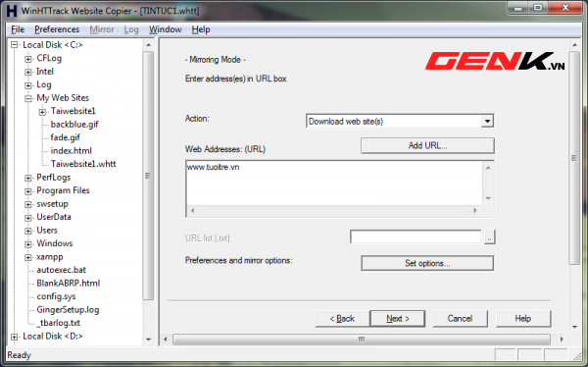This screenshot has height=367, width=588.
Task: Select _tbarlog.txt file
Action: coord(59,323)
